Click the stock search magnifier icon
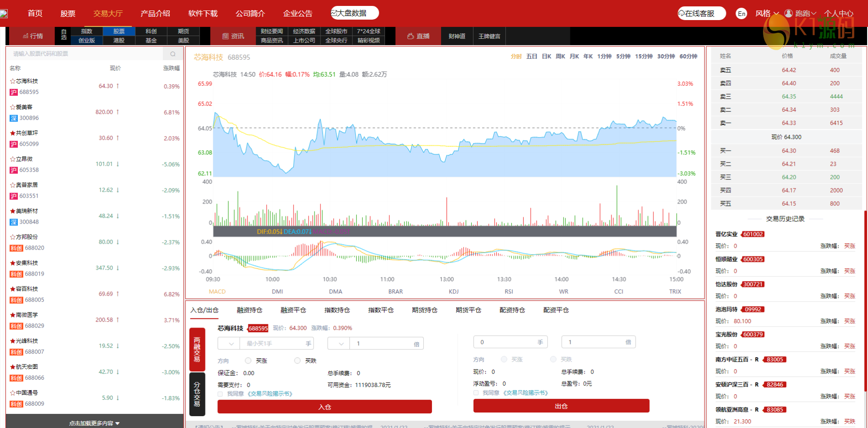Screen dimensions: 868x428 point(173,54)
